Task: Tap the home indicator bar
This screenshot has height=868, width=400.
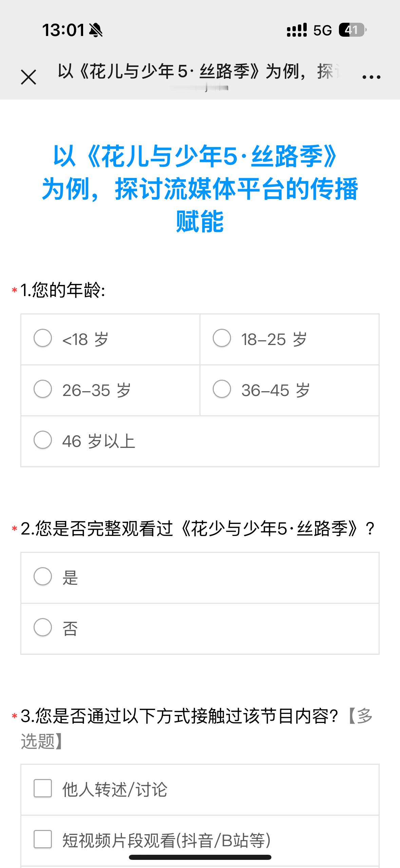Action: click(x=200, y=857)
